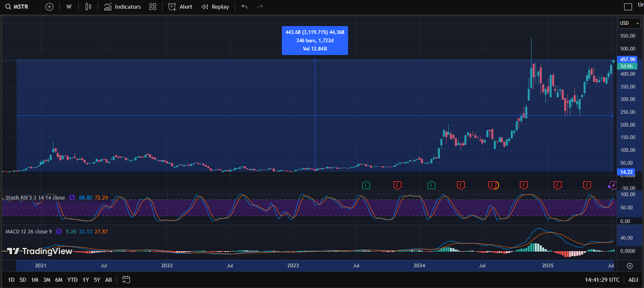Screen dimensions: 644x288
Task: Click red earnings marker with orange circle
Action: point(493,185)
